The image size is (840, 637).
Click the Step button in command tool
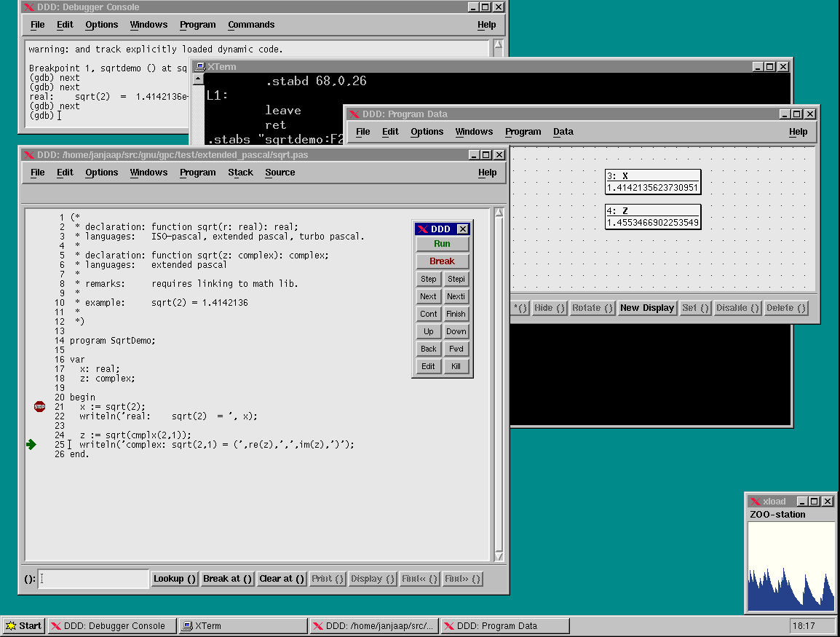(x=429, y=279)
